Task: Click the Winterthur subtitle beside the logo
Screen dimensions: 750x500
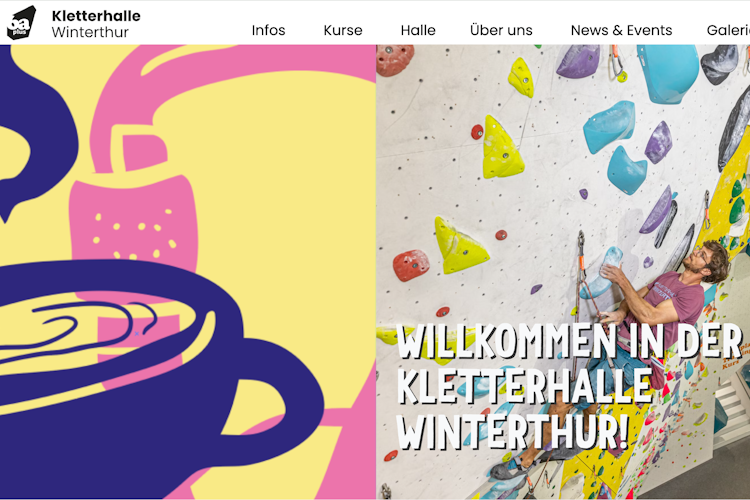Action: [90, 32]
